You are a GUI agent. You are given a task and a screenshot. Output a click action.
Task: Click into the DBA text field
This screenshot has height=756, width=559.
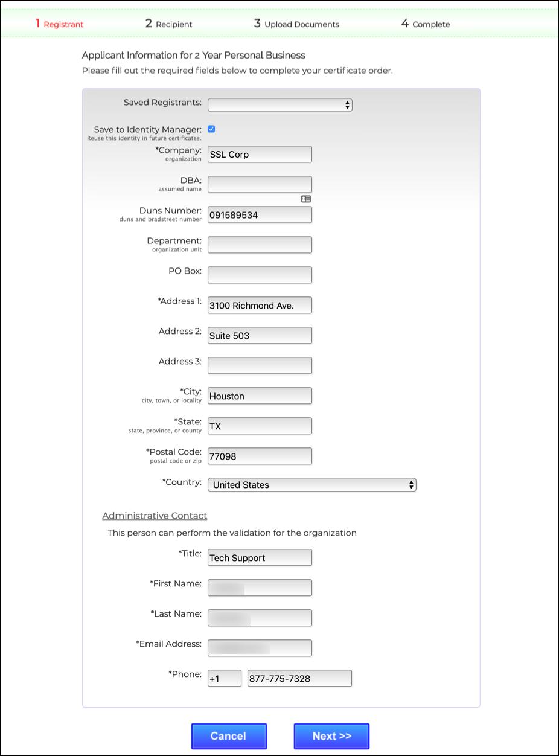(260, 185)
